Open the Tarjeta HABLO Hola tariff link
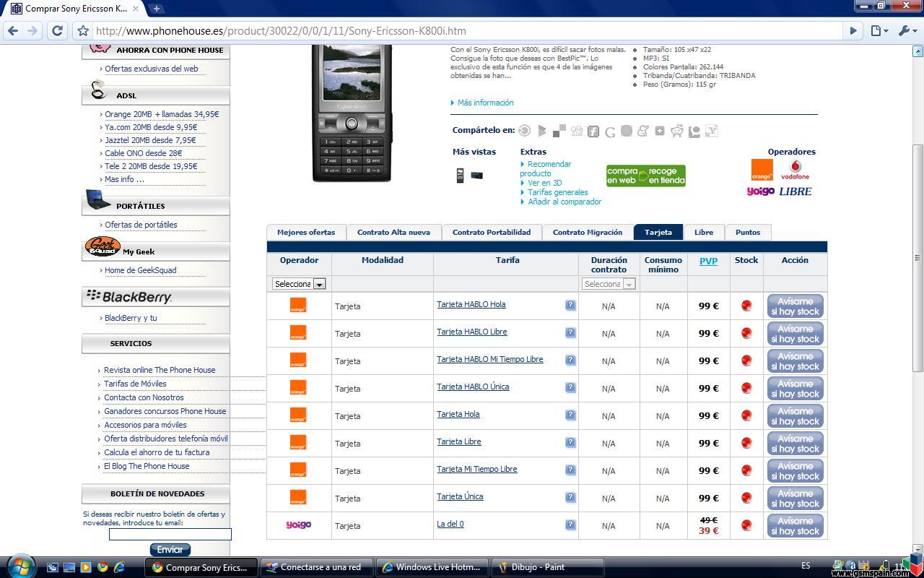The image size is (924, 578). (471, 304)
